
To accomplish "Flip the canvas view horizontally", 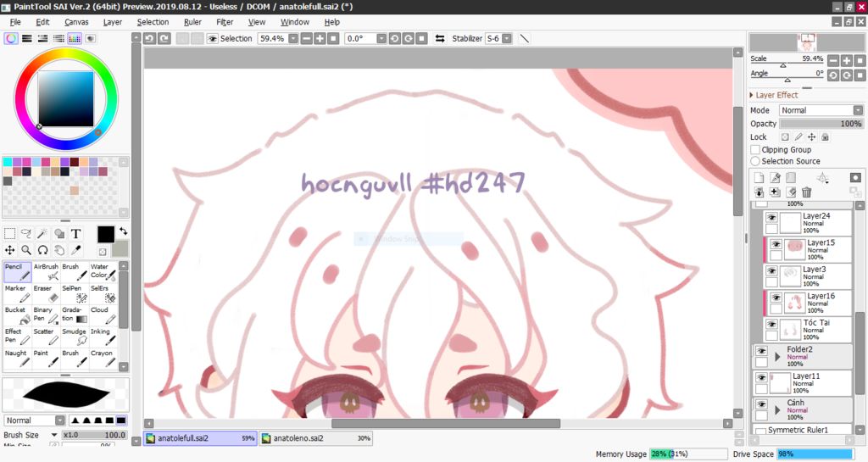I will 440,38.
